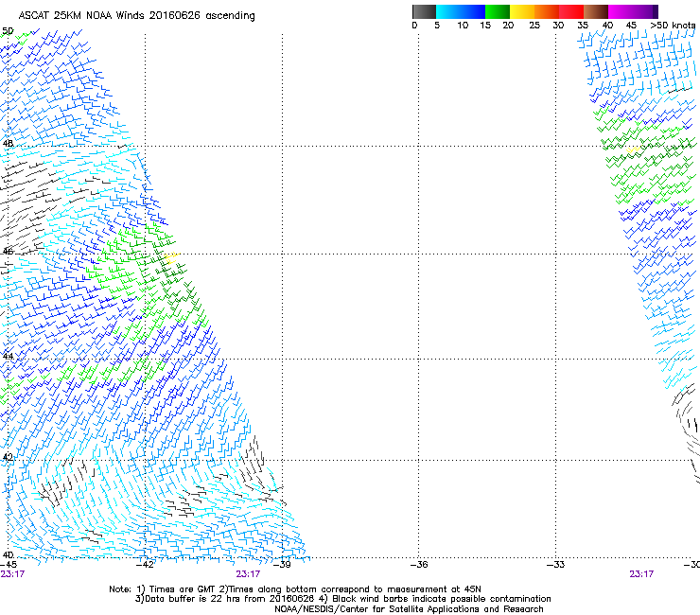The width and height of the screenshot is (700, 615).
Task: Click the brown 35-40 knots legend segment
Action: (596, 11)
